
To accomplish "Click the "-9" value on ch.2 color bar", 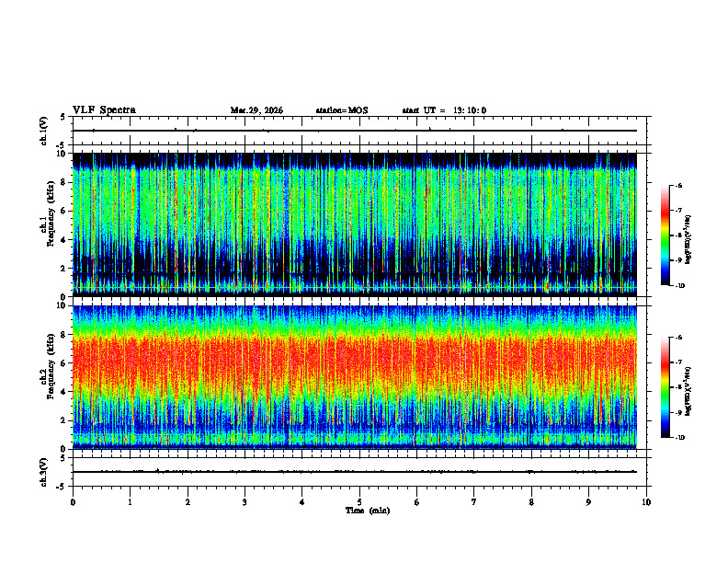I will pos(678,412).
